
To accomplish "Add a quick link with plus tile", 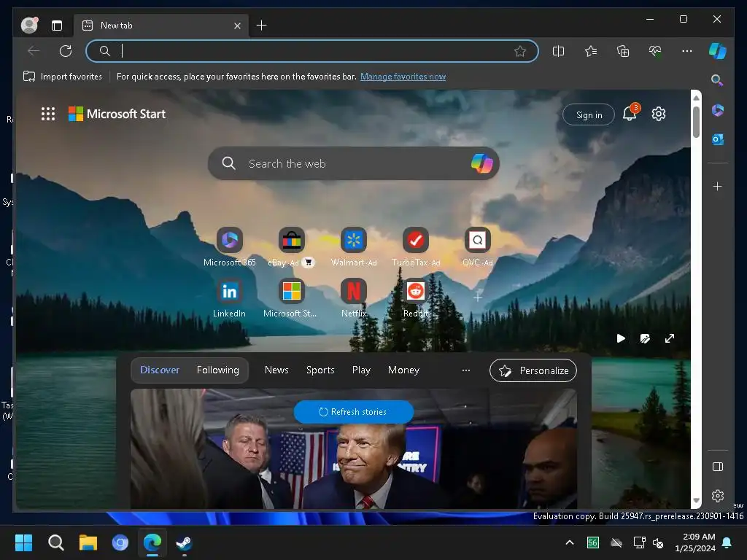I will tap(477, 297).
